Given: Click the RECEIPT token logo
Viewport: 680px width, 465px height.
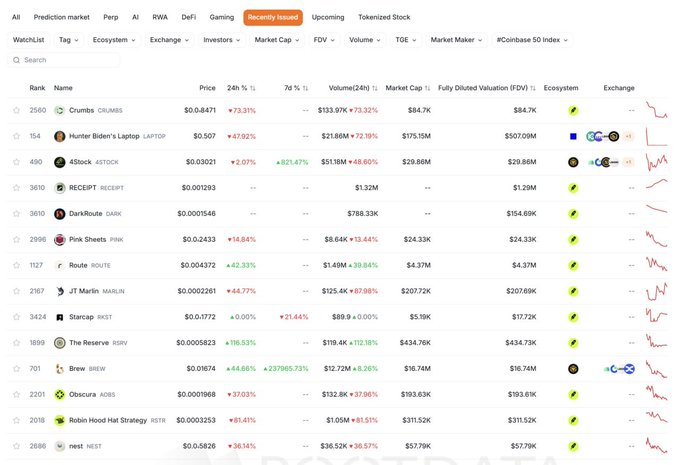Looking at the screenshot, I should click(59, 188).
